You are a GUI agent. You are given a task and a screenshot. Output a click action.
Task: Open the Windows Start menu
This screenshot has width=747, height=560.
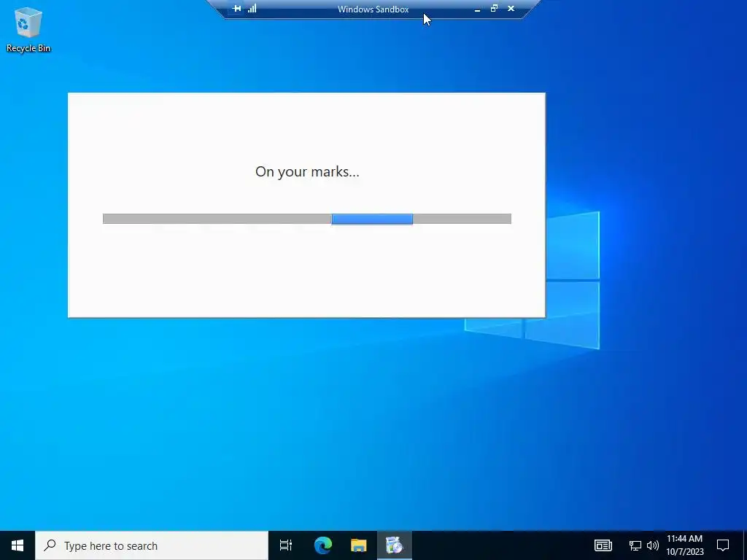tap(18, 545)
